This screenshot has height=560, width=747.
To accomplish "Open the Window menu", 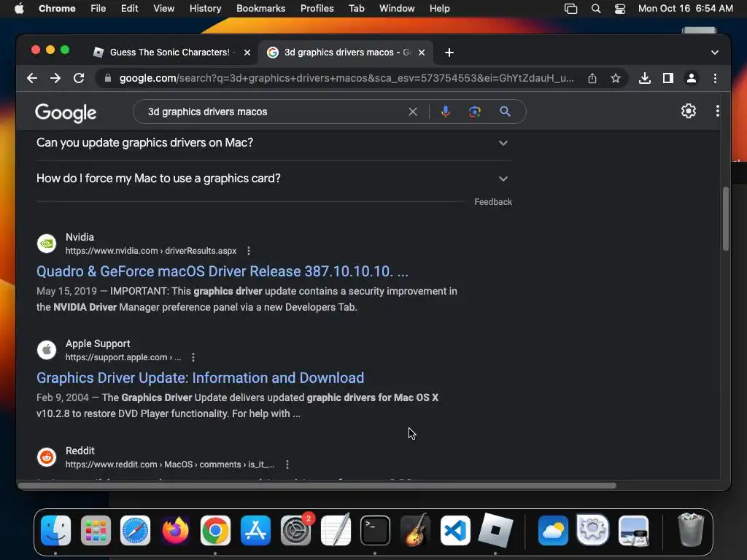I will pos(397,9).
